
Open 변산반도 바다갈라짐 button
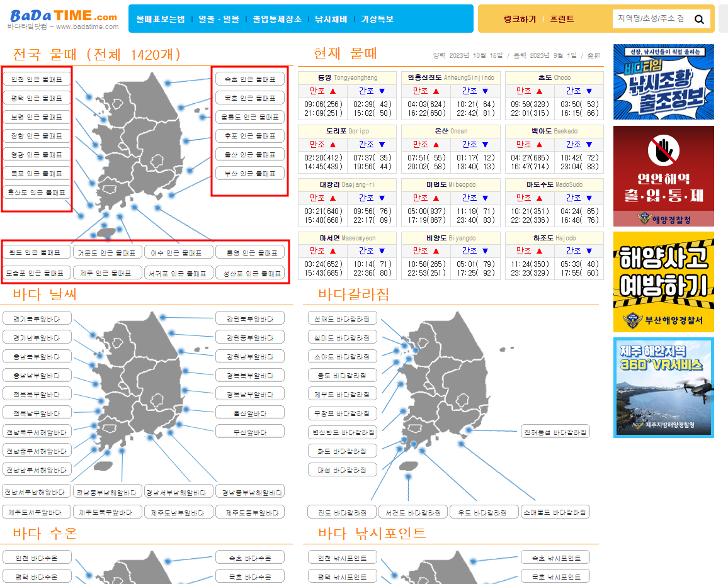tap(342, 432)
